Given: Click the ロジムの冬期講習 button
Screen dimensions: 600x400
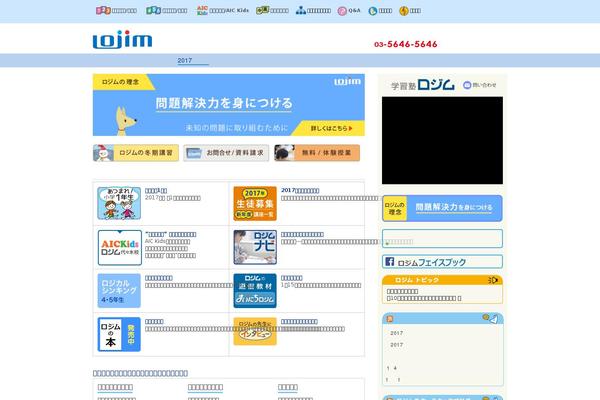Looking at the screenshot, I should coord(136,153).
